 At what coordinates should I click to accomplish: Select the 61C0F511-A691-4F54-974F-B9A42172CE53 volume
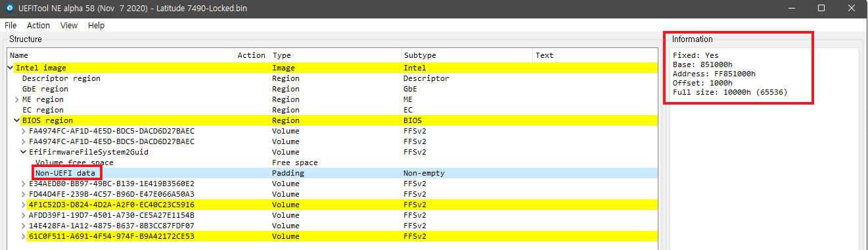click(332, 236)
